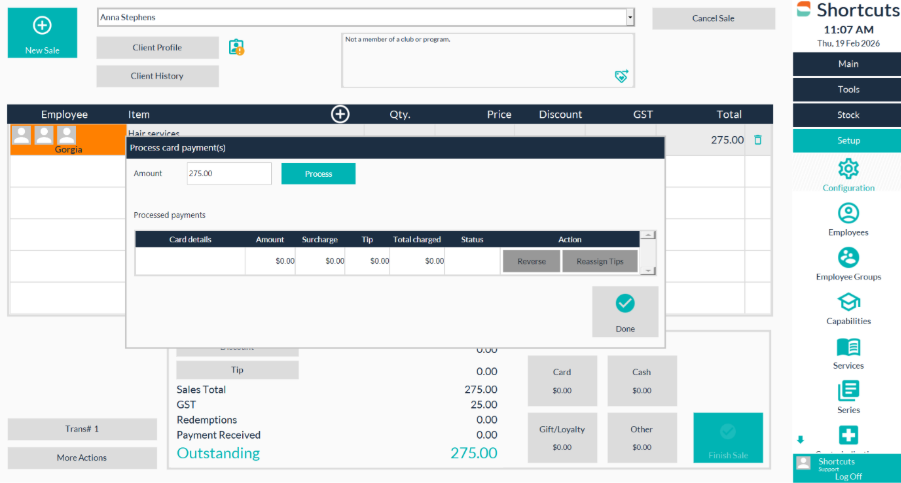Open the Employees icon in sidebar
This screenshot has width=901, height=483.
(x=848, y=213)
